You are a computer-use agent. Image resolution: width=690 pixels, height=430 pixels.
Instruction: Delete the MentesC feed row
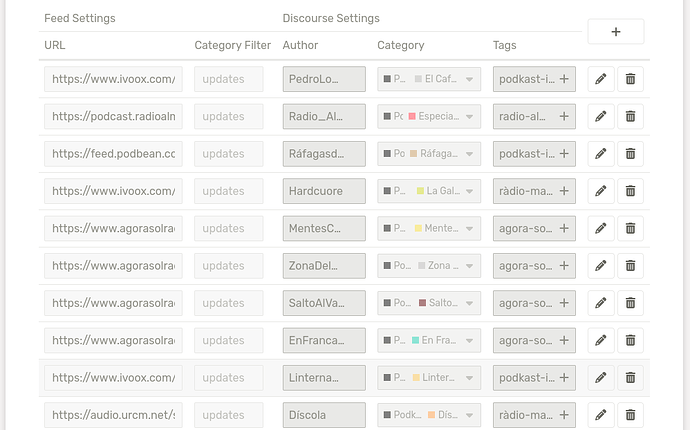[x=631, y=228]
